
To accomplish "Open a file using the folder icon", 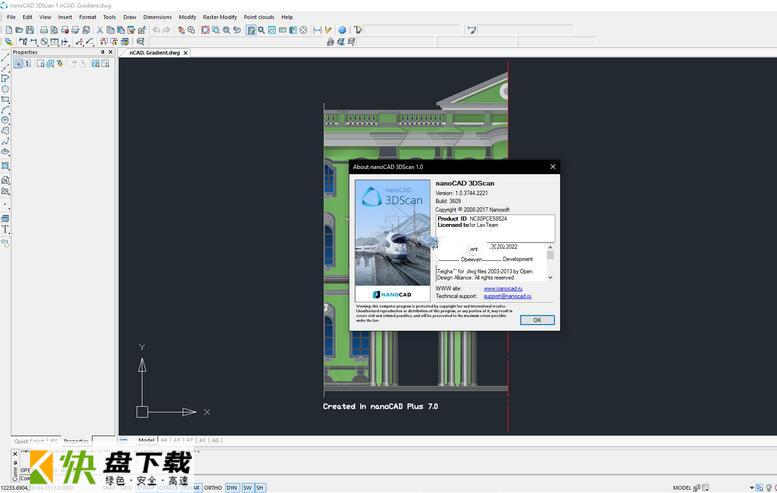I will click(x=19, y=30).
